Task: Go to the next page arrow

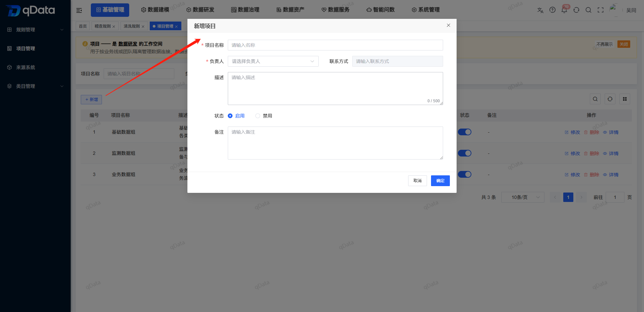Action: (x=581, y=197)
